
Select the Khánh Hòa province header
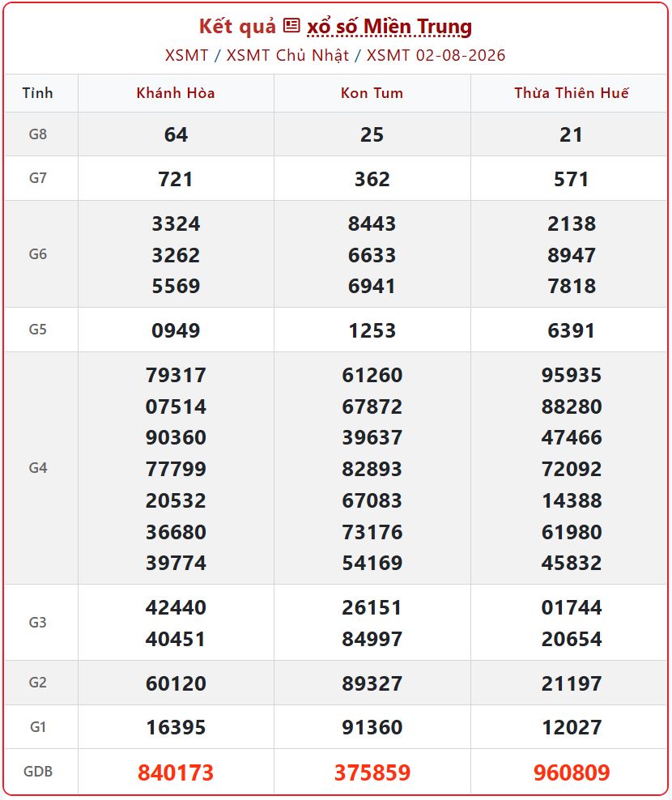coord(176,93)
